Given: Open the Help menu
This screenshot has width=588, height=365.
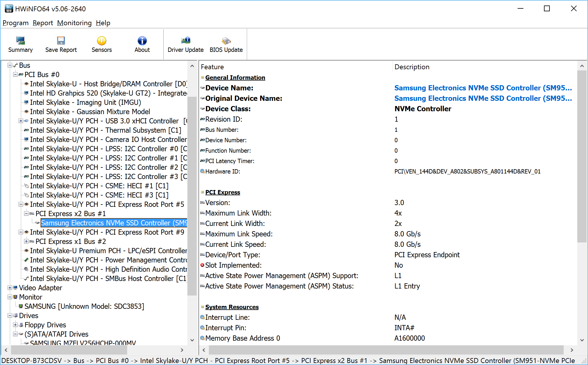Looking at the screenshot, I should pyautogui.click(x=103, y=23).
